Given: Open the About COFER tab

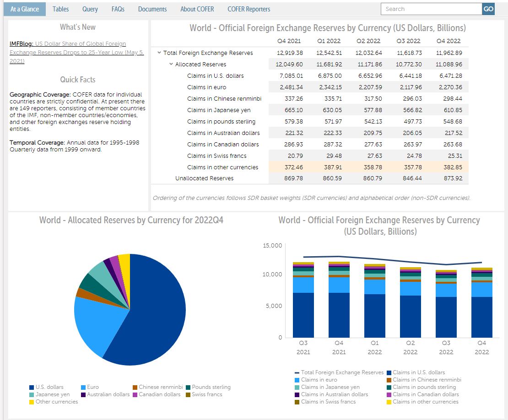Looking at the screenshot, I should [x=197, y=9].
